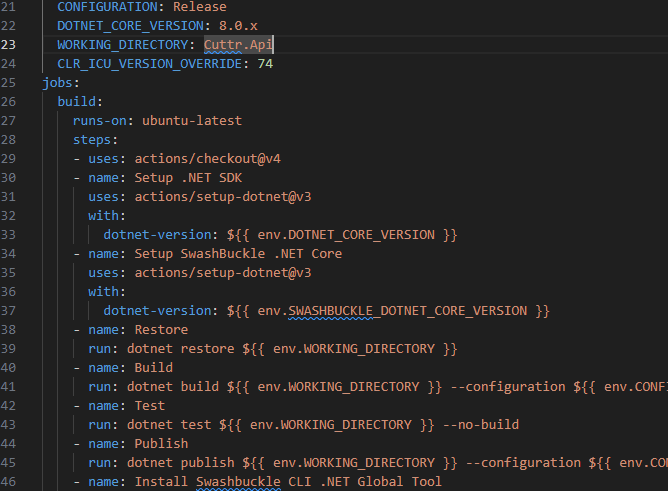Click the 'runs-on' key
668x491 pixels.
click(x=100, y=121)
